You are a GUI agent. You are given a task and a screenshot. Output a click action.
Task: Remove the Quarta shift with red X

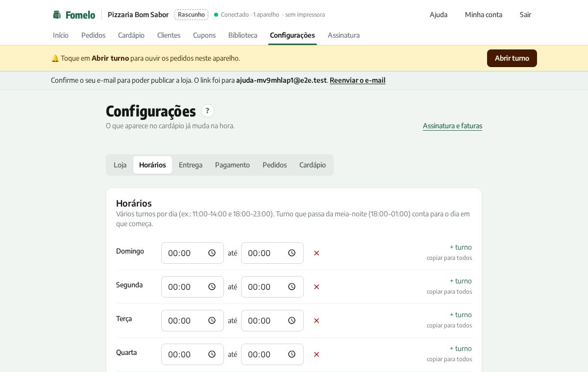317,354
